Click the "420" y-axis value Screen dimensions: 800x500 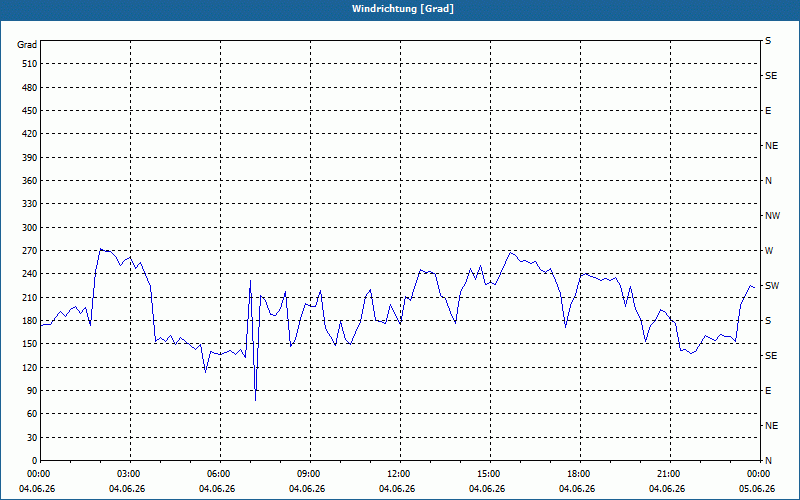tap(30, 134)
